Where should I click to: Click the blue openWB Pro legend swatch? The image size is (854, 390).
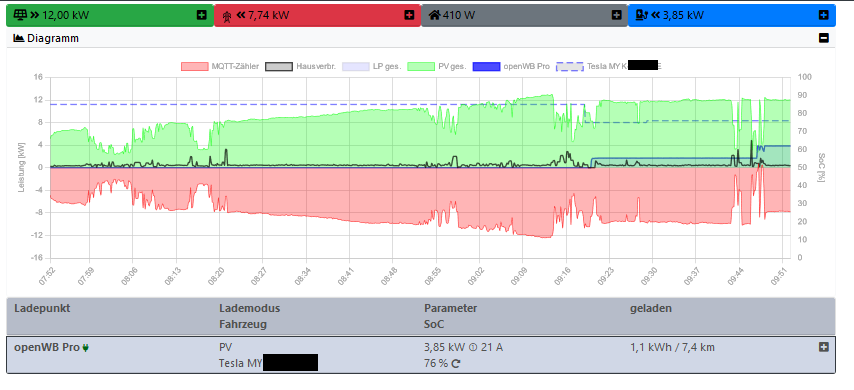coord(486,66)
